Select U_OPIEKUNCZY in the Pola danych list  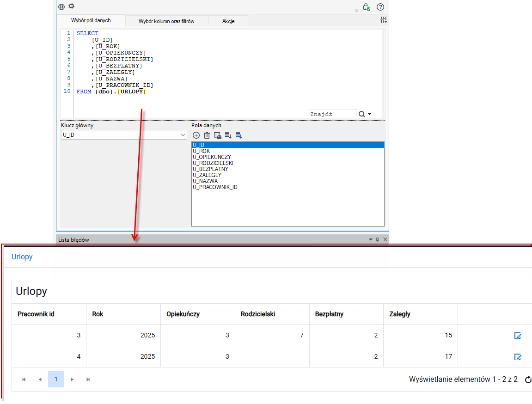click(x=287, y=157)
